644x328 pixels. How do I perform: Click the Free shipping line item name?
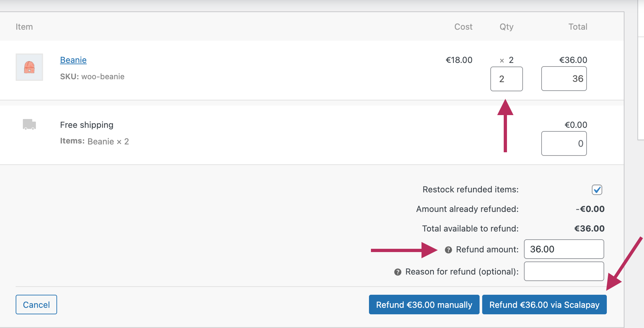87,125
